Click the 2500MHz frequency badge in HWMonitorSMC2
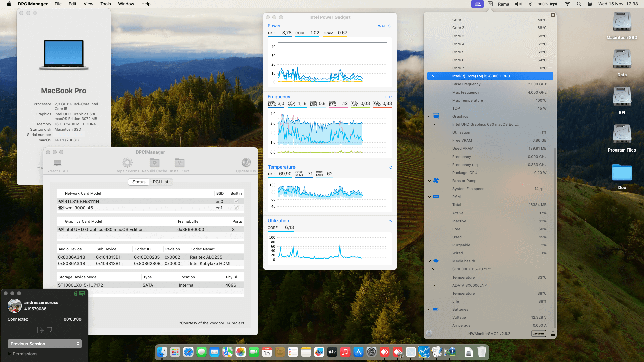The image size is (644, 362). 539,334
